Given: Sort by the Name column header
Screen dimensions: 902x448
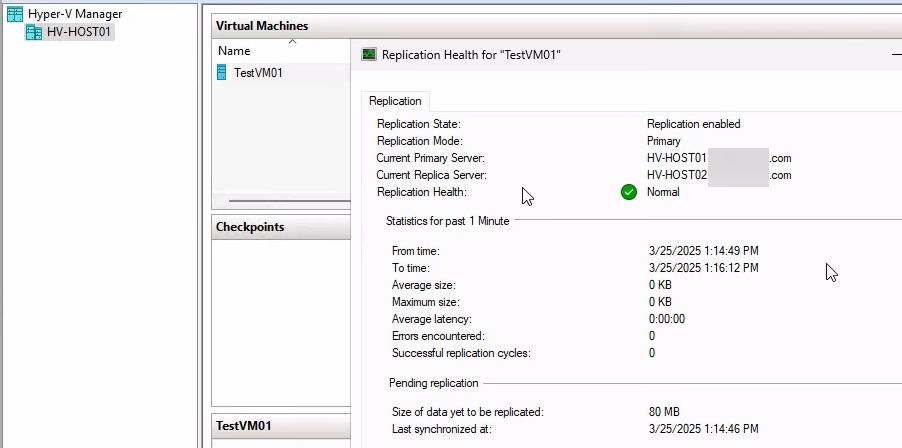Looking at the screenshot, I should pyautogui.click(x=234, y=51).
